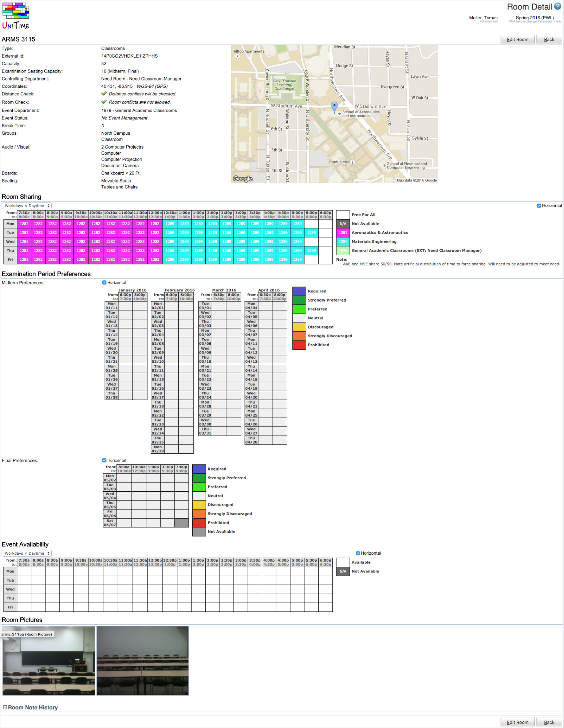The image size is (564, 728).
Task: Click Thu 04/28 8:00p midterm cell
Action: pyautogui.click(x=280, y=440)
